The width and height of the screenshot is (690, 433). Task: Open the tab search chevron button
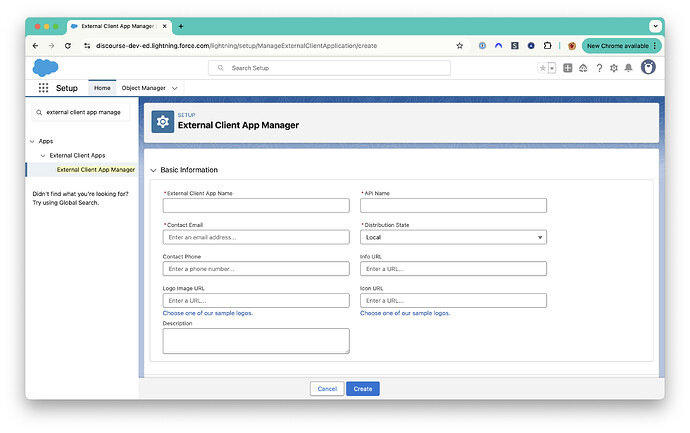[655, 26]
